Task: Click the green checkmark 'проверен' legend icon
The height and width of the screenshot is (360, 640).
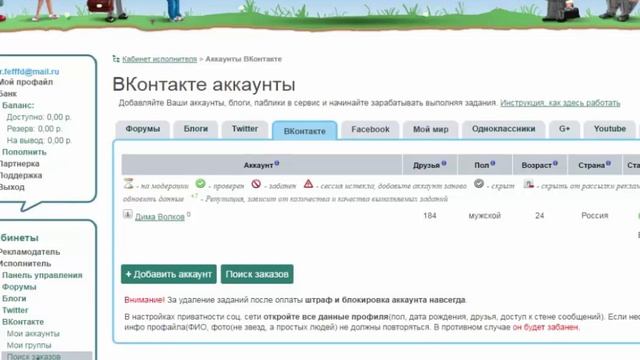Action: tap(200, 184)
